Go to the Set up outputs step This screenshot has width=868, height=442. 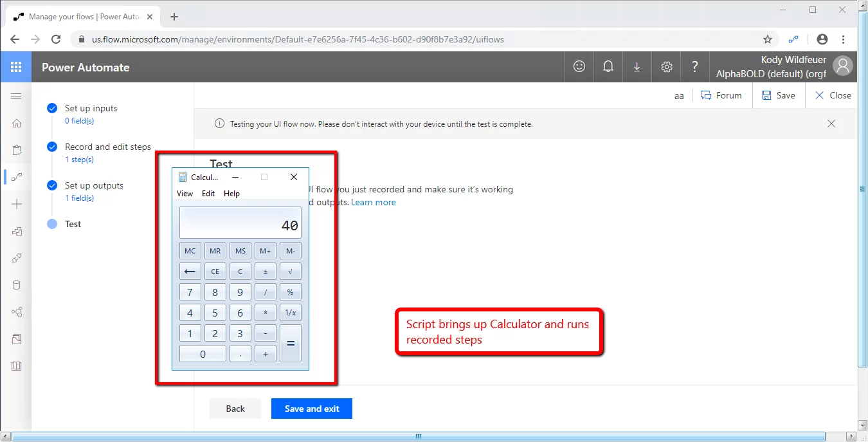pos(94,185)
